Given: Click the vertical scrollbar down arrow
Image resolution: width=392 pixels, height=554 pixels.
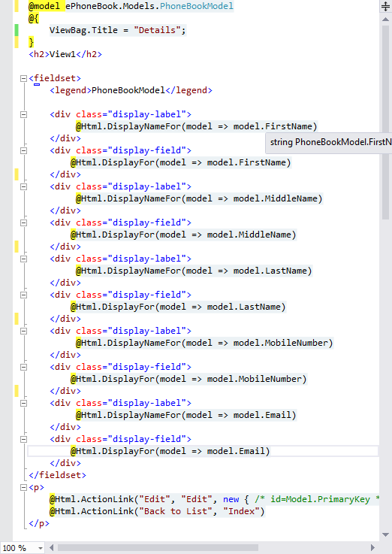Looking at the screenshot, I should coord(386,535).
